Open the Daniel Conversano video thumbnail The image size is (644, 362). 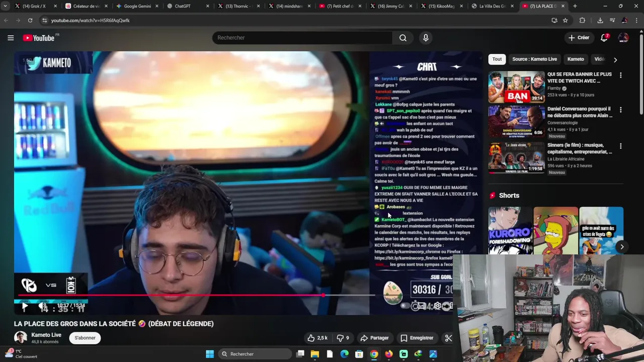click(516, 121)
